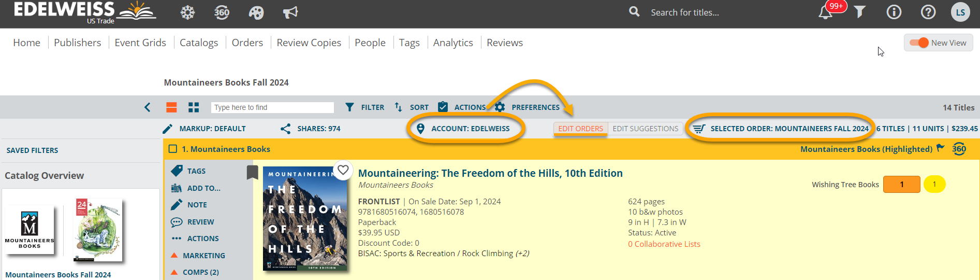The height and width of the screenshot is (280, 980).
Task: Click the 1. Mountaineers Books heading
Action: click(226, 149)
